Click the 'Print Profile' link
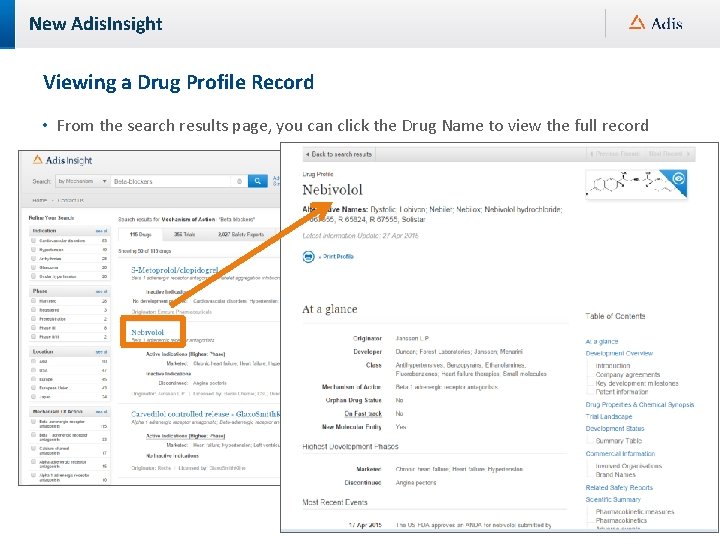Screen dimensions: 720x540 [x=336, y=256]
